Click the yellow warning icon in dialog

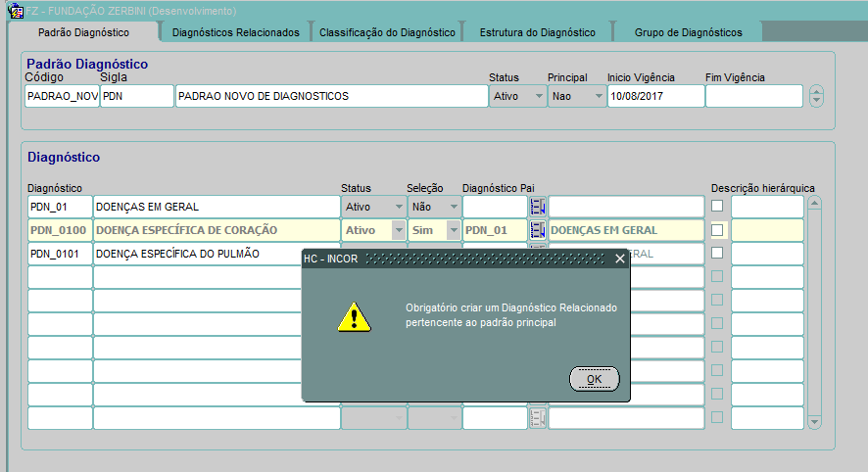(355, 317)
